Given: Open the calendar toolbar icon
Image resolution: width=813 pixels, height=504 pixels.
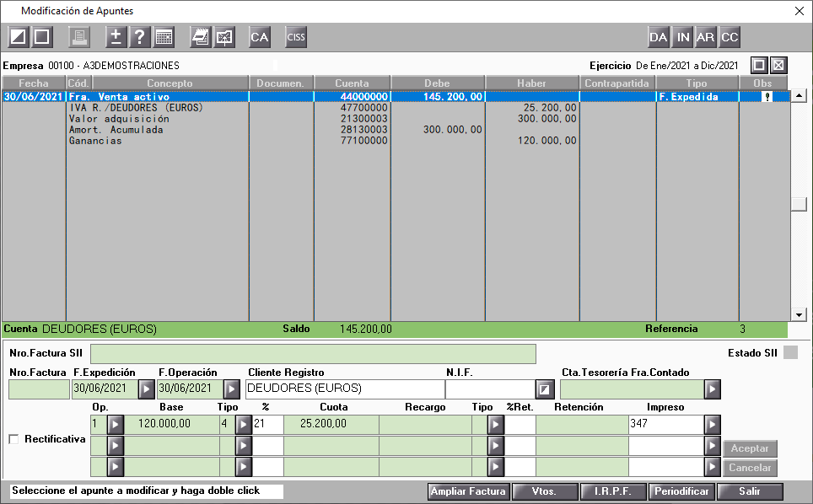Looking at the screenshot, I should click(164, 37).
